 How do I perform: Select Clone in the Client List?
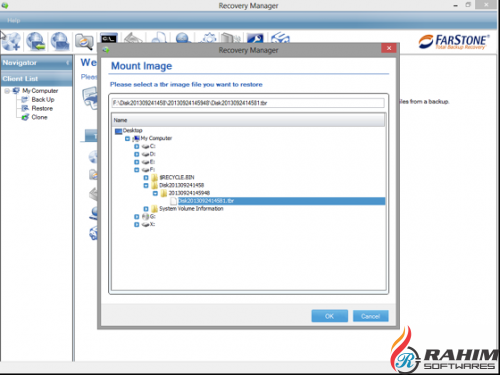coord(39,117)
